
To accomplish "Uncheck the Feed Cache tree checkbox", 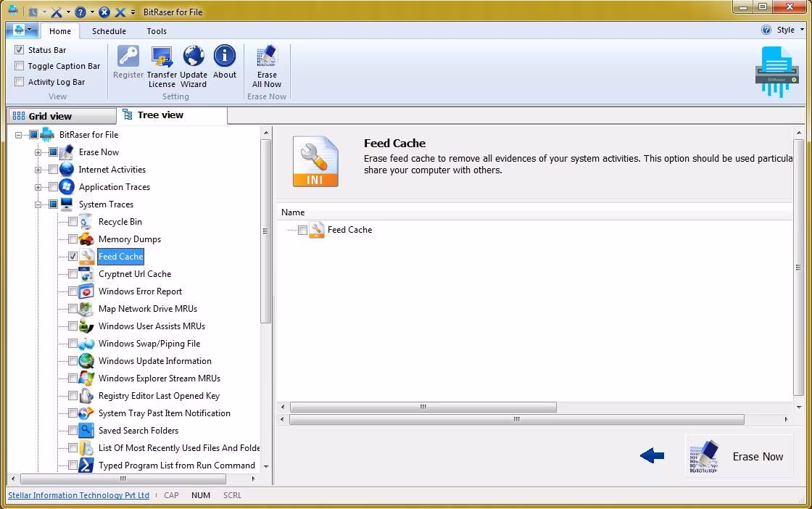I will pyautogui.click(x=73, y=256).
